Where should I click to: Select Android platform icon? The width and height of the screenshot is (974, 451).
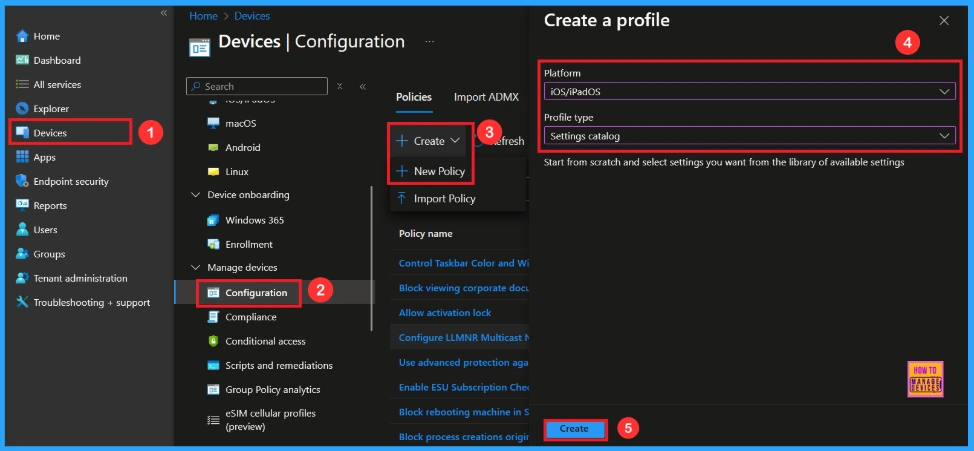click(x=213, y=147)
